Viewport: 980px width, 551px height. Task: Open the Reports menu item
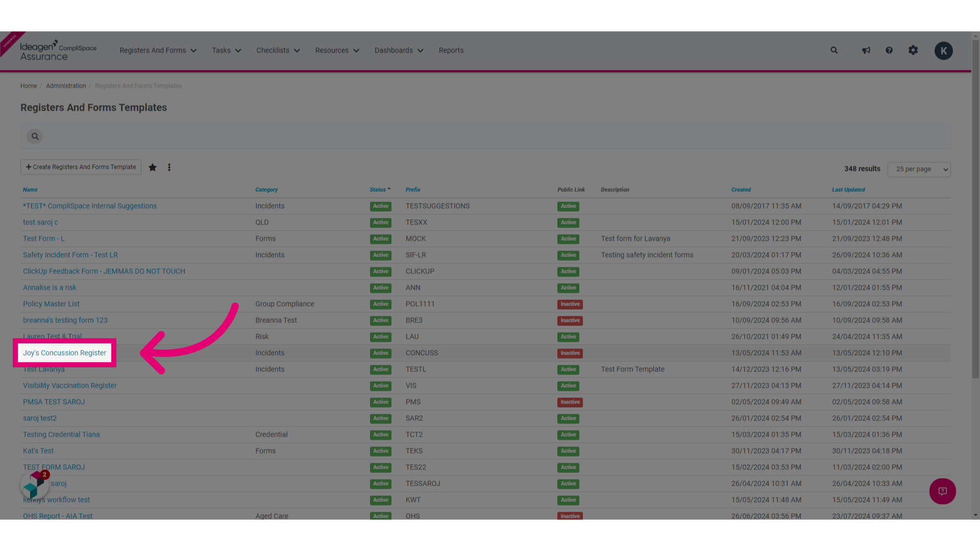[451, 51]
